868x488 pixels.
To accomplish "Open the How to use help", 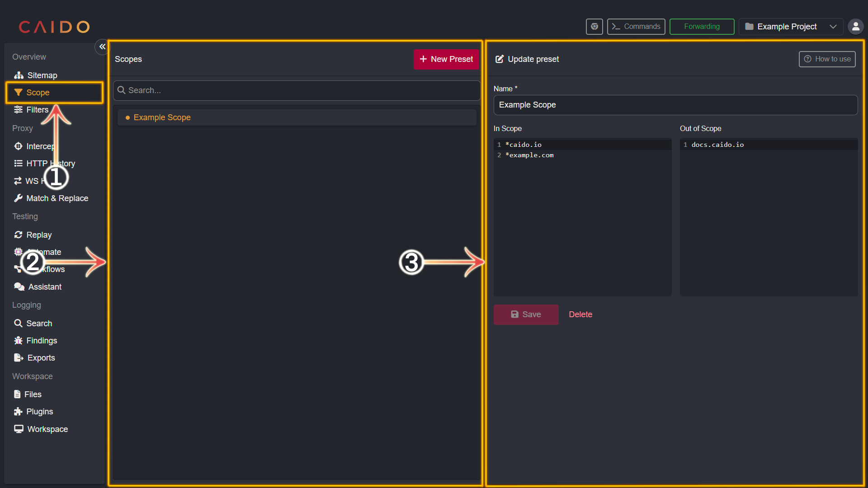I will (x=827, y=59).
